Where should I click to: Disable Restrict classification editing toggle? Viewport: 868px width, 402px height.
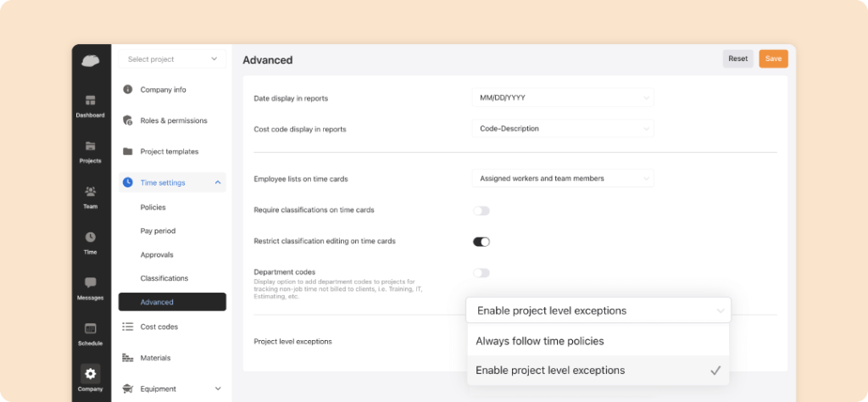point(481,242)
